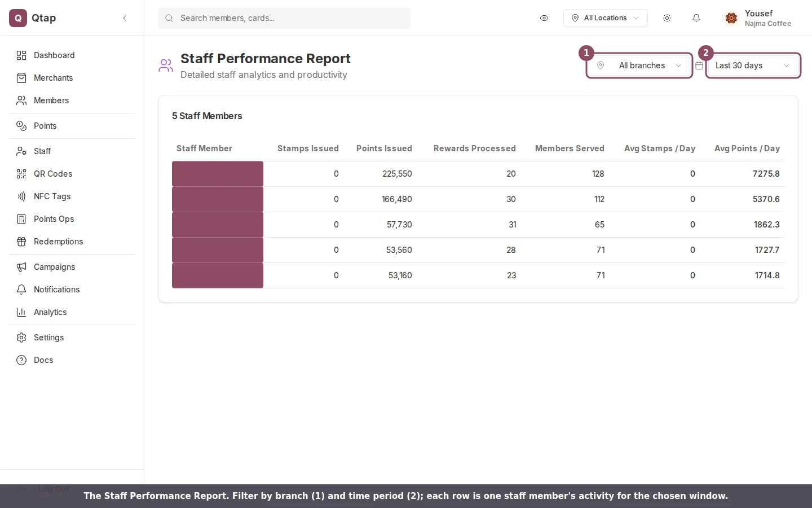Screen dimensions: 812x508
Task: Click the 5370.6 average points value
Action: click(766, 199)
